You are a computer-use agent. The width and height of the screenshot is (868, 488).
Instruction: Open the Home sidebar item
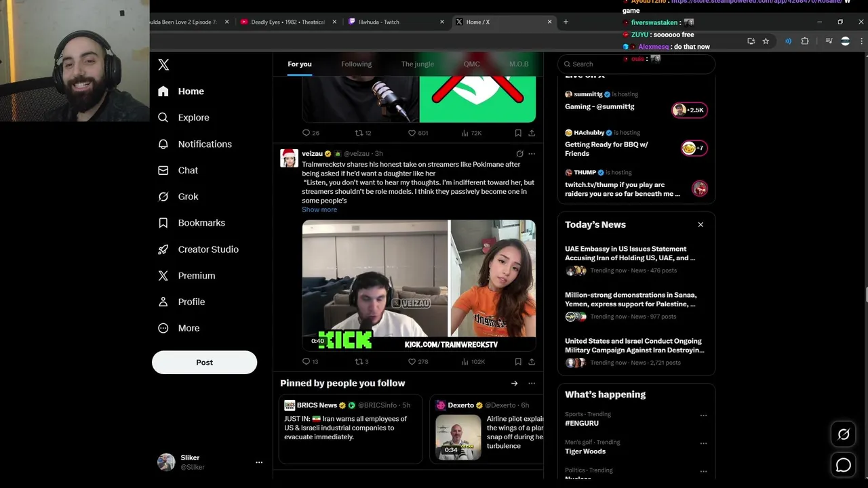181,91
